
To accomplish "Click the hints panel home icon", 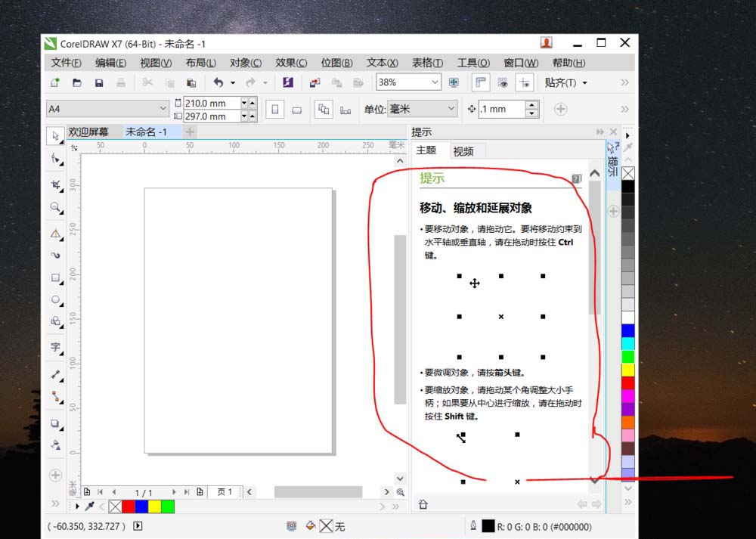I will pos(423,504).
